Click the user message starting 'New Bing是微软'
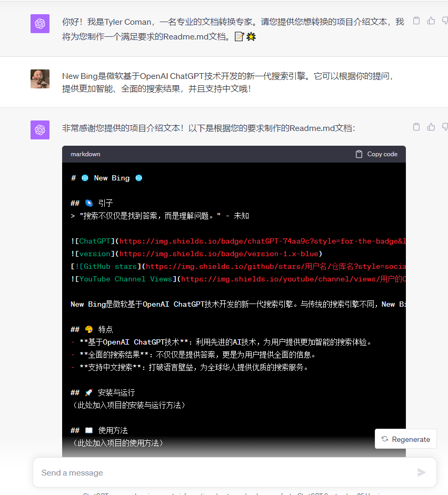 (227, 83)
